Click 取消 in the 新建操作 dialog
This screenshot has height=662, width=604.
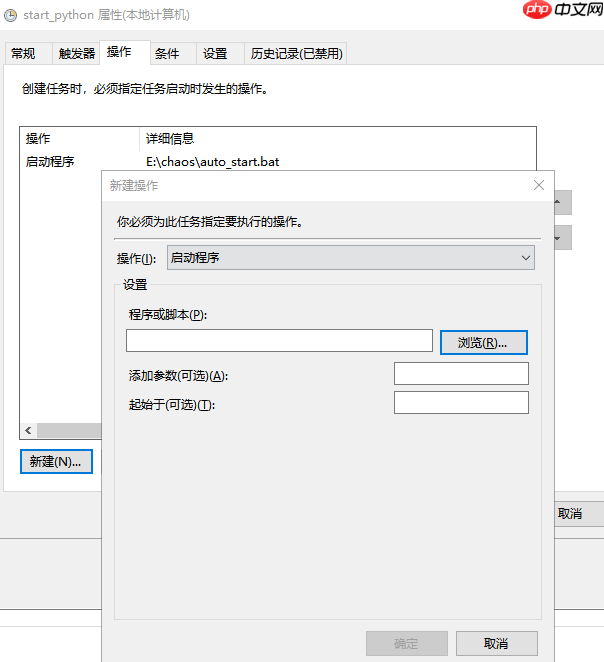tap(497, 643)
